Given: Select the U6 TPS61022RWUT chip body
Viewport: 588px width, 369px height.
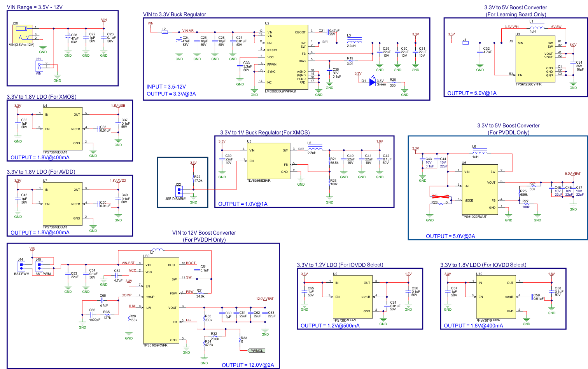Looking at the screenshot, I should (480, 190).
